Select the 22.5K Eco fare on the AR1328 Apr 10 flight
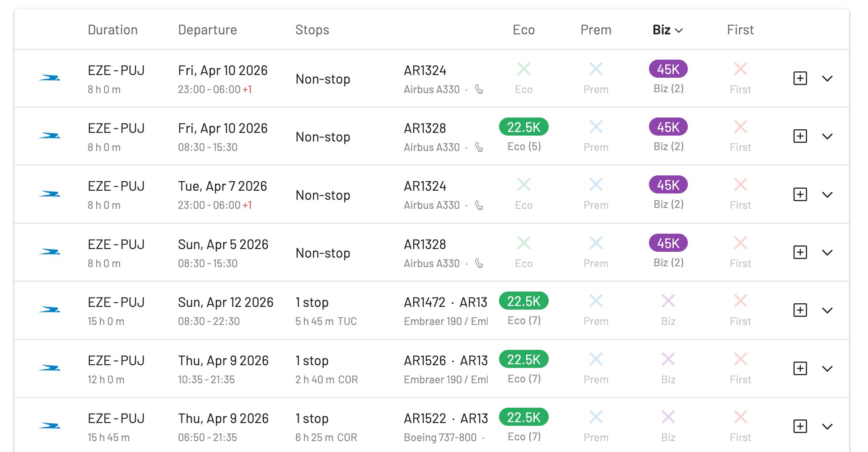The height and width of the screenshot is (452, 868). [x=523, y=127]
